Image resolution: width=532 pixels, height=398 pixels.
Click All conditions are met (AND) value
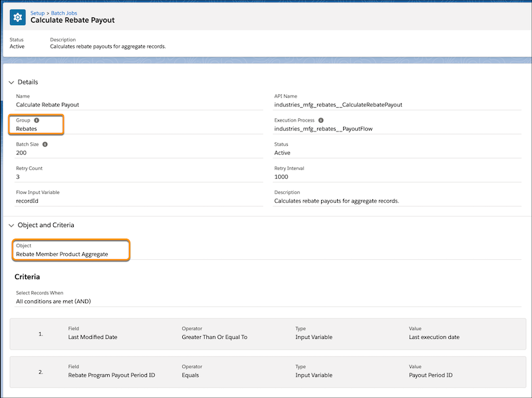53,302
